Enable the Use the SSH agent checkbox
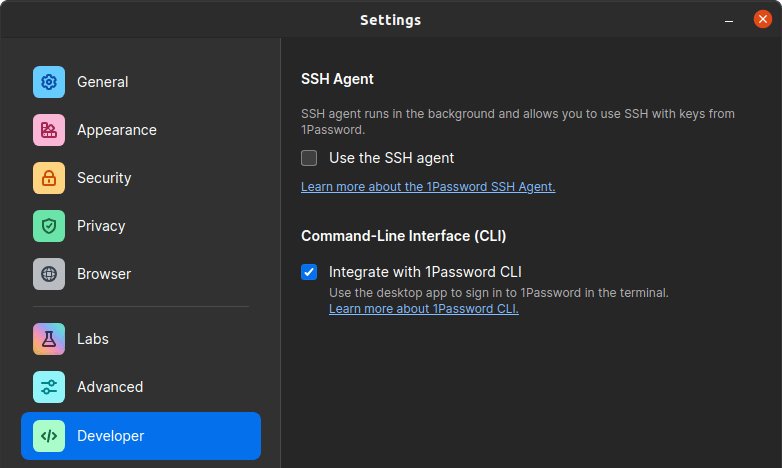This screenshot has width=782, height=468. click(309, 158)
